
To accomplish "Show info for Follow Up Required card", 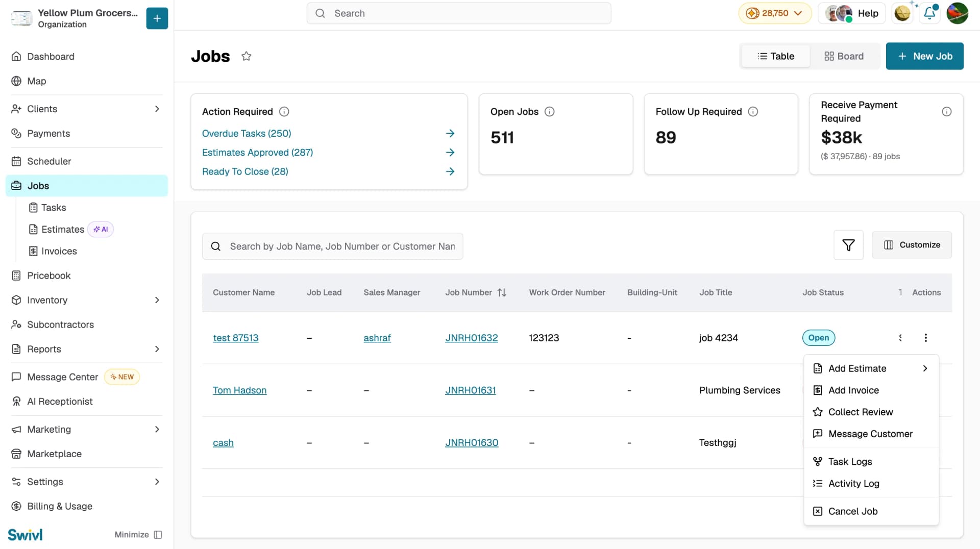I will pos(753,112).
